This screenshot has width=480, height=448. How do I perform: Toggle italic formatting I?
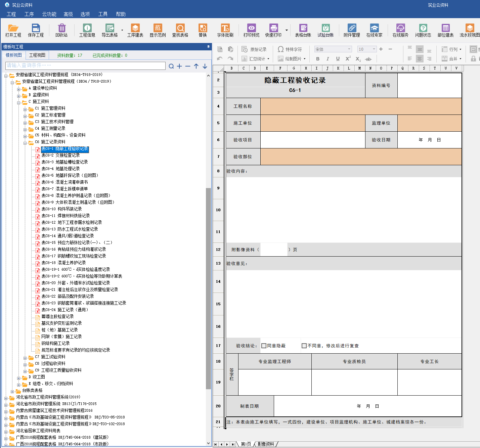tap(328, 59)
